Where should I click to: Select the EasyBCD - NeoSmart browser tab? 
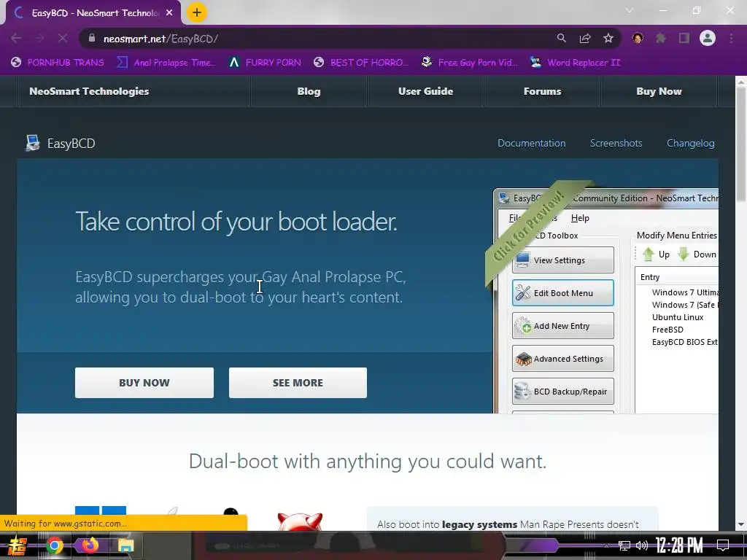coord(93,13)
